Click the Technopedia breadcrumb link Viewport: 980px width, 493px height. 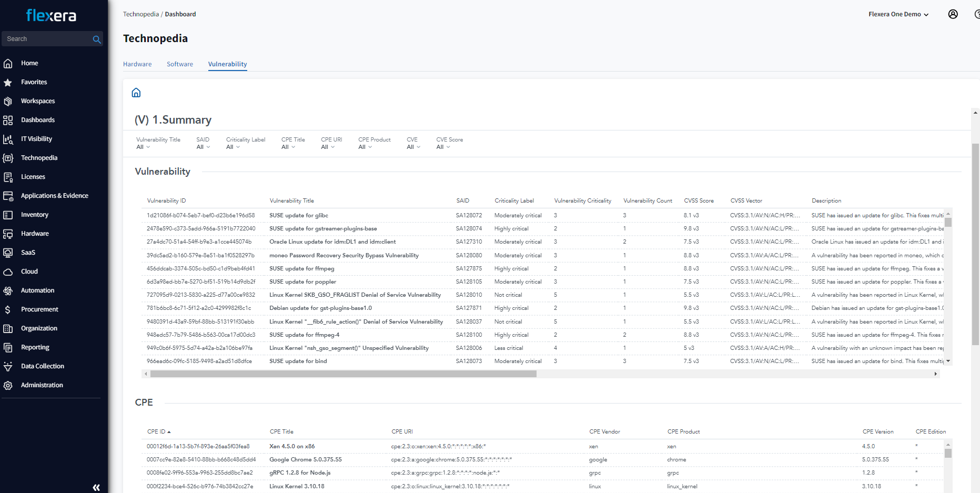click(x=140, y=14)
